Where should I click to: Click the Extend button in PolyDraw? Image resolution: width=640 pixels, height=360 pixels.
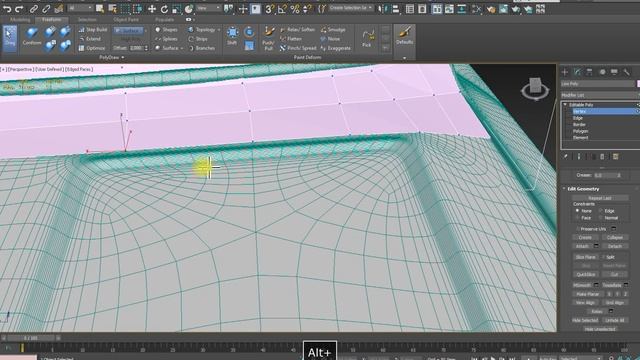click(90, 39)
